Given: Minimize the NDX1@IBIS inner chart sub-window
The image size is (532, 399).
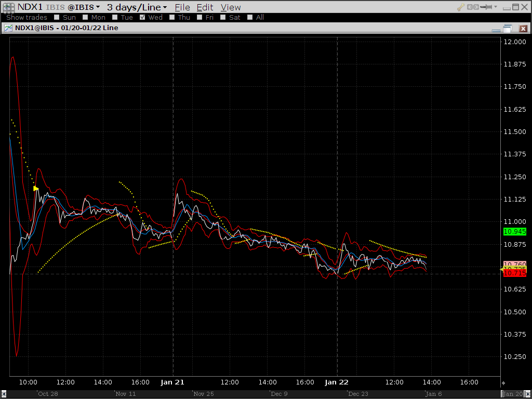Looking at the screenshot, I should (x=496, y=30).
